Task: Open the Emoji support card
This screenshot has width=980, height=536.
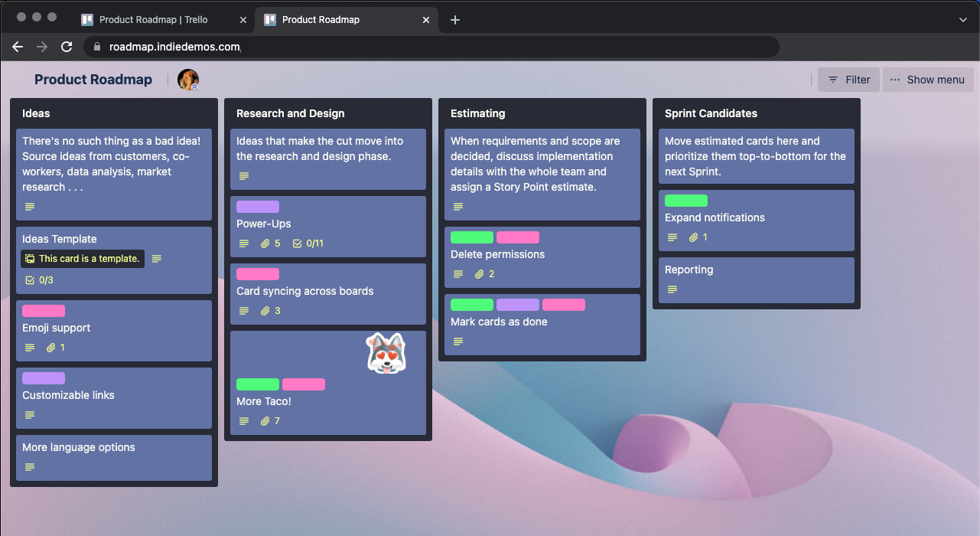Action: pos(114,331)
